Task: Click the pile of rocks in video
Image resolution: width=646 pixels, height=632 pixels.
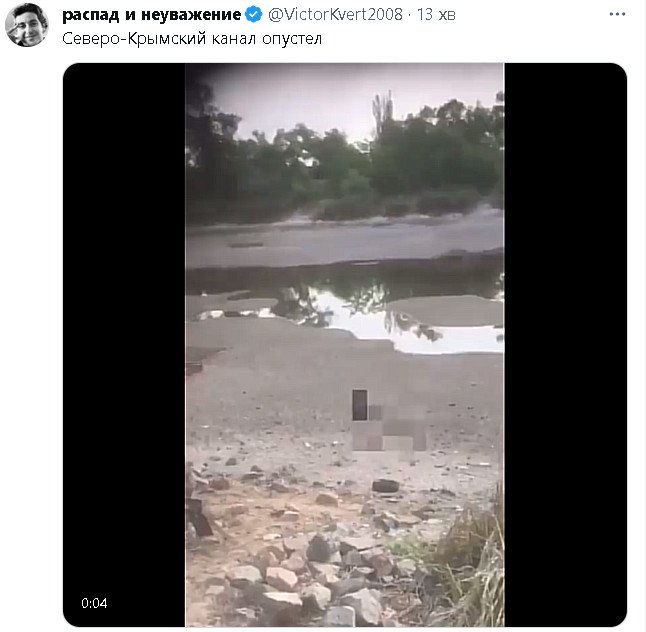Action: click(x=300, y=570)
